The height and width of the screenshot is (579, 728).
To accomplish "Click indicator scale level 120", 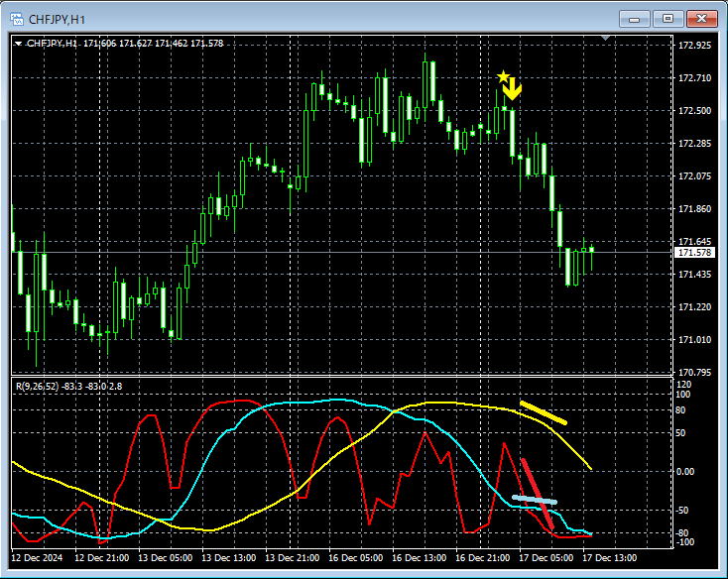I will tap(683, 385).
